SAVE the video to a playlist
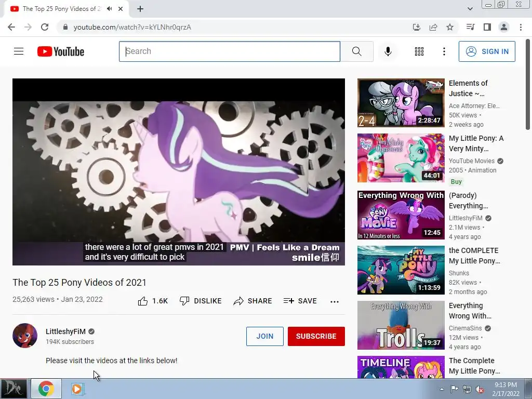Viewport: 532px width, 399px height. pos(300,301)
